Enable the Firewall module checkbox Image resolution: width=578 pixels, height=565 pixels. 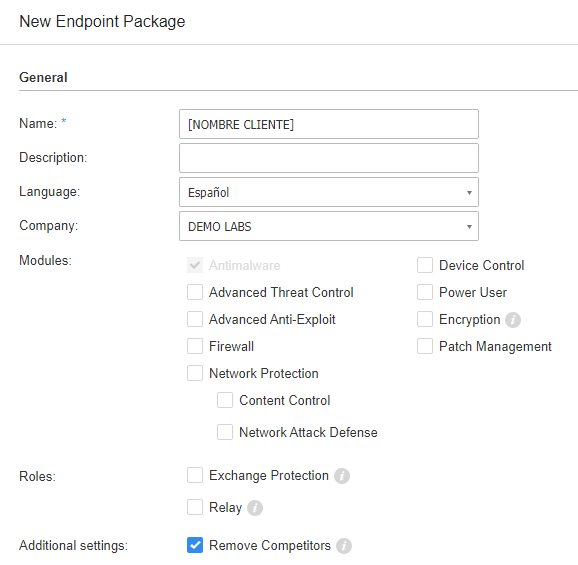click(x=195, y=346)
